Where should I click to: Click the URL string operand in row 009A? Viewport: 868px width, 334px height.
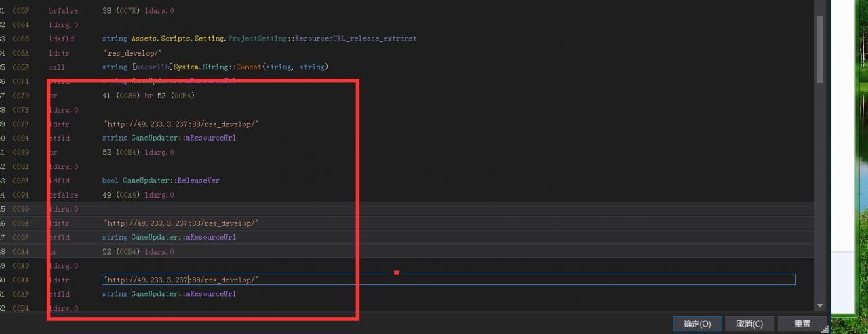tap(181, 223)
